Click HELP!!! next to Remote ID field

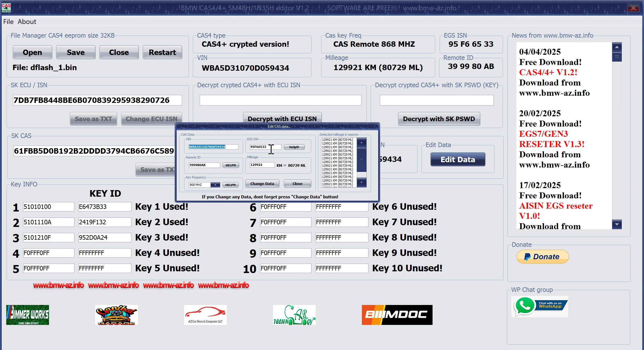pyautogui.click(x=231, y=165)
